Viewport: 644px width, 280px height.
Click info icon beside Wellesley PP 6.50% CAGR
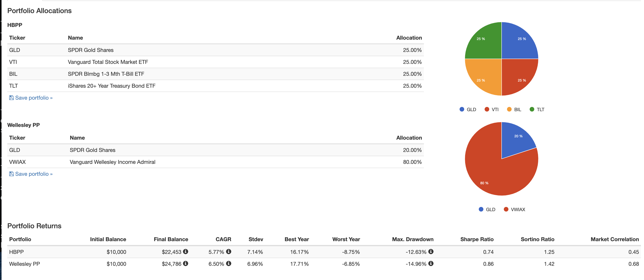click(229, 263)
